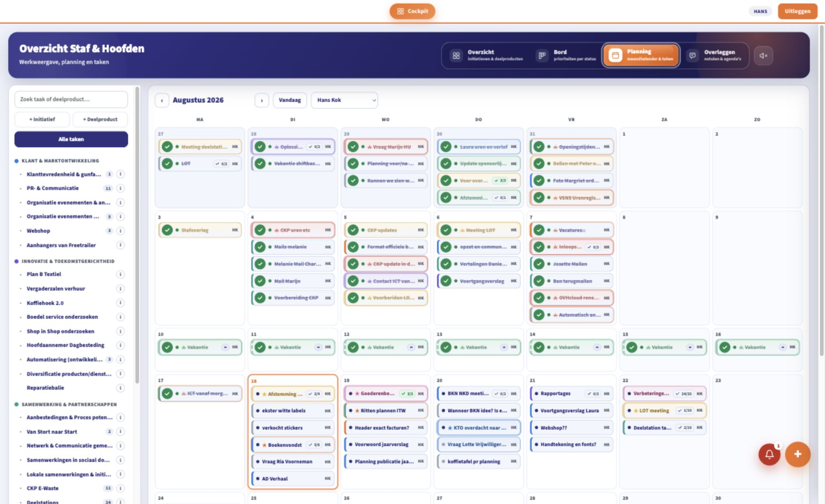Switch to the Overzicht tab

487,55
